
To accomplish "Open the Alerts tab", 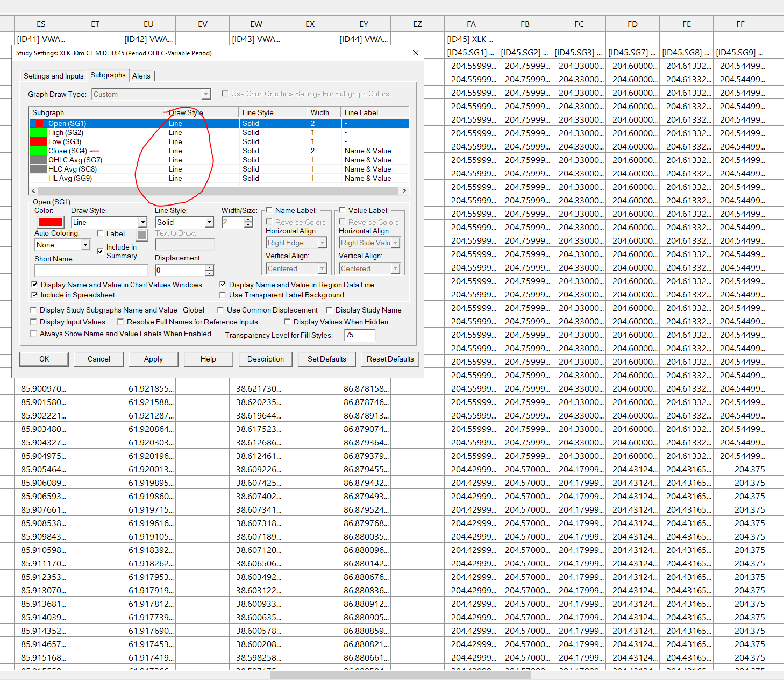I will [x=141, y=76].
